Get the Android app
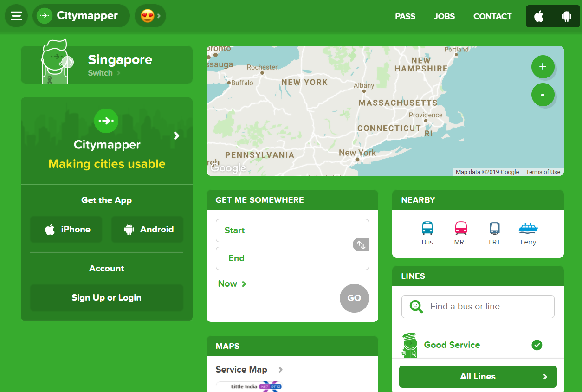582x392 pixels. 147,229
